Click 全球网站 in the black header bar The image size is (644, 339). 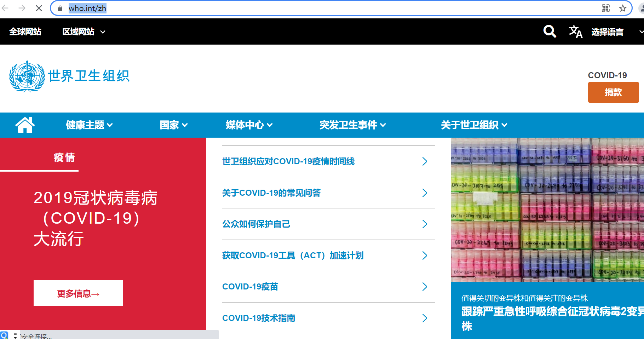pos(25,31)
